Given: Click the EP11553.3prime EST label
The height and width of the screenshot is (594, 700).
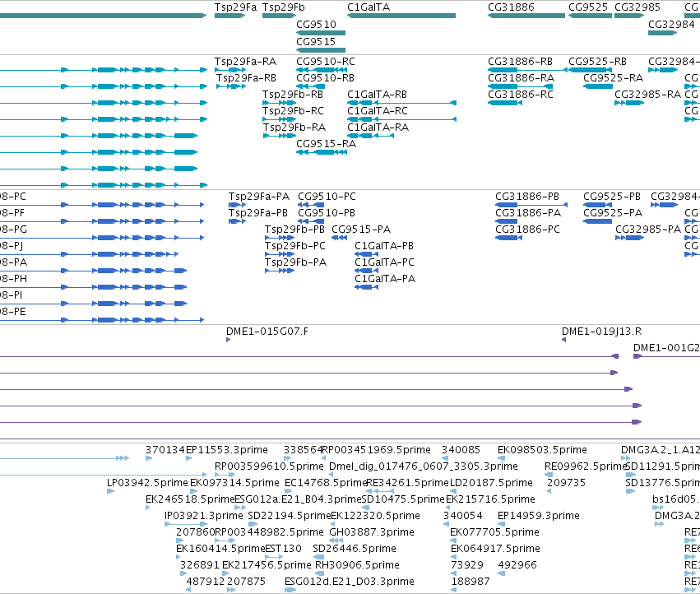Looking at the screenshot, I should [227, 450].
